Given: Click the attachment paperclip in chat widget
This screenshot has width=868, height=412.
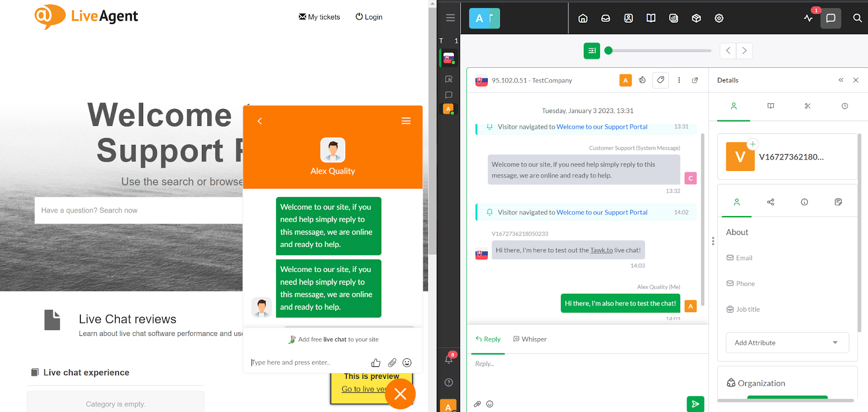Looking at the screenshot, I should [x=392, y=363].
